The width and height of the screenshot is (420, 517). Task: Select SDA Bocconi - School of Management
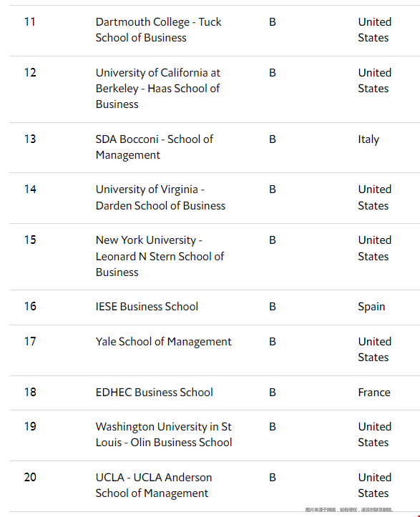pyautogui.click(x=155, y=147)
